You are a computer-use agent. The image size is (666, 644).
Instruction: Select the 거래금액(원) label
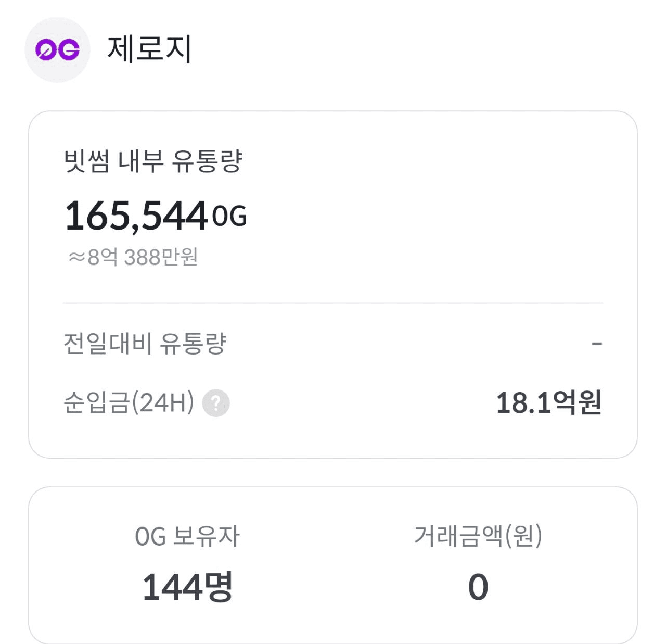(x=478, y=536)
